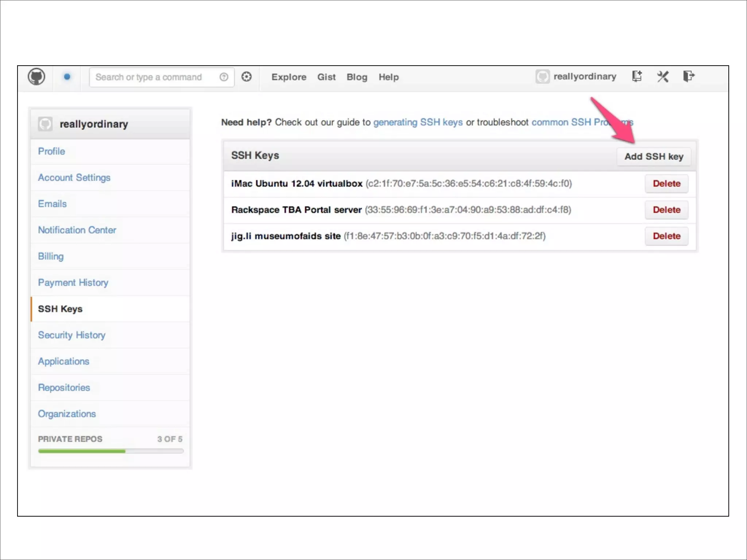
Task: Open the Gist menu item
Action: point(326,77)
